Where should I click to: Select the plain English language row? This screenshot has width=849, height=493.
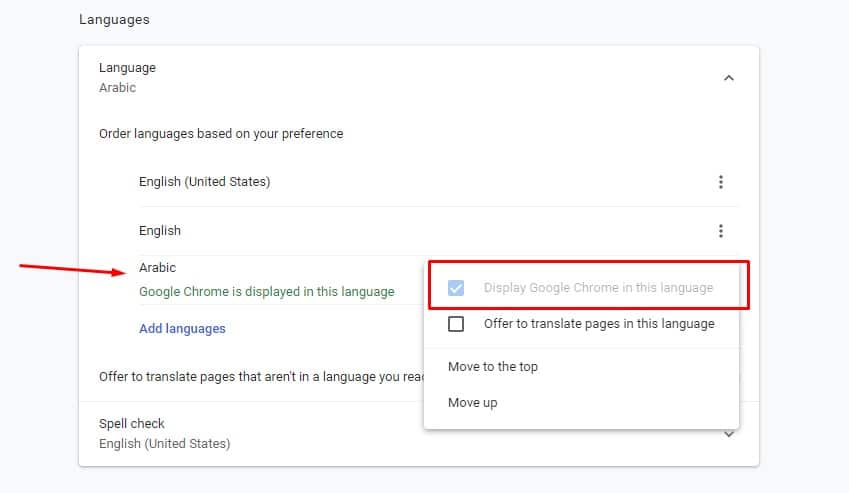(160, 231)
